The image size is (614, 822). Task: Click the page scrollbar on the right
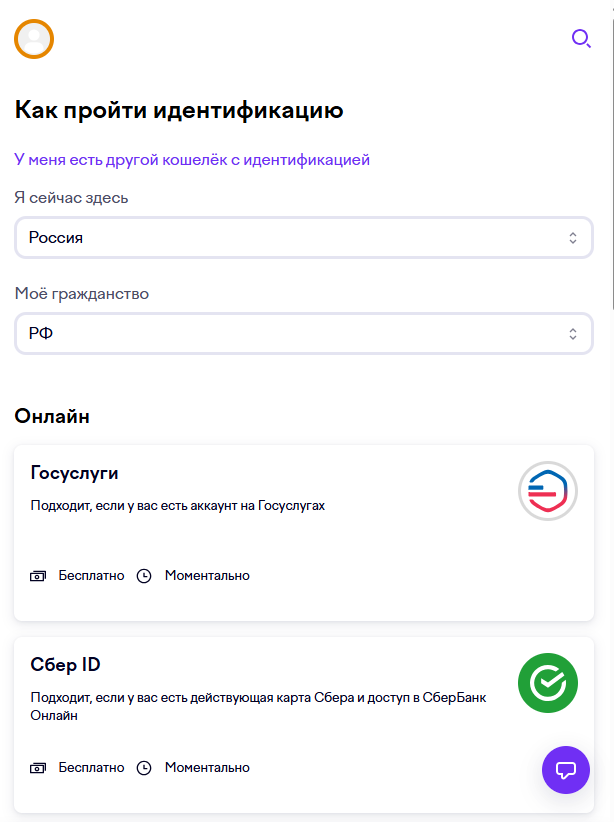(612, 157)
